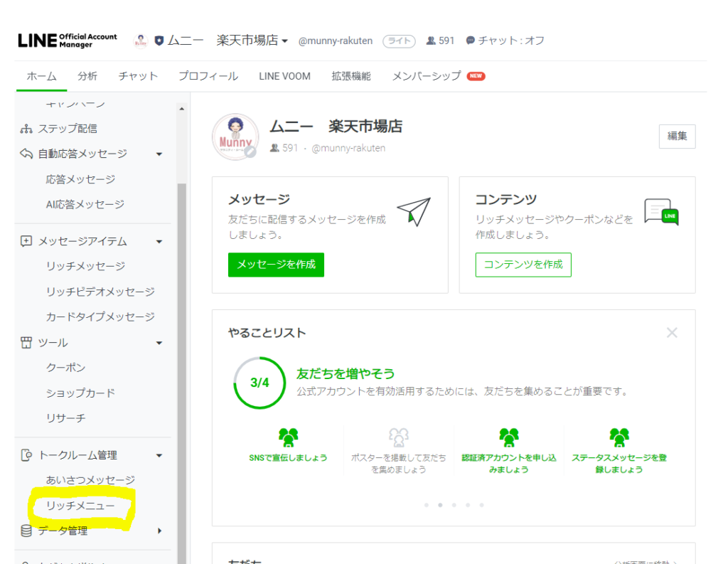This screenshot has width=728, height=564.
Task: Switch to the 分析 tab
Action: [87, 76]
